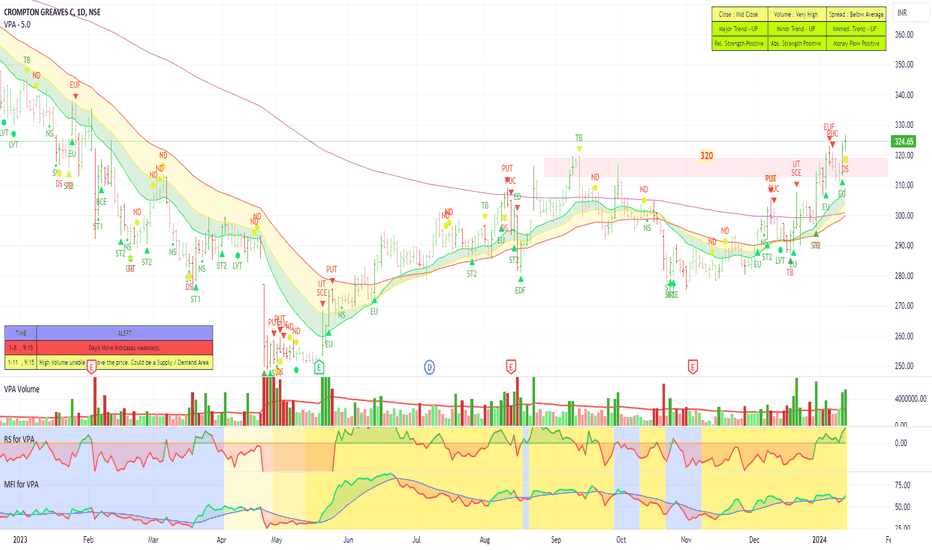The width and height of the screenshot is (932, 550).
Task: Click the 'Money Flow Positive' cell
Action: click(x=857, y=43)
